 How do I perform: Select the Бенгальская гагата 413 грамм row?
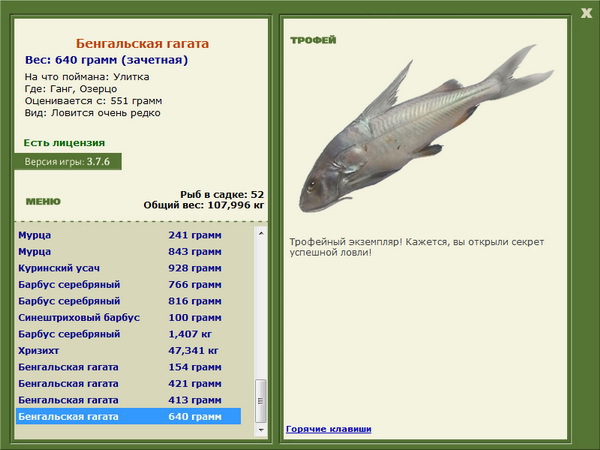click(x=129, y=399)
